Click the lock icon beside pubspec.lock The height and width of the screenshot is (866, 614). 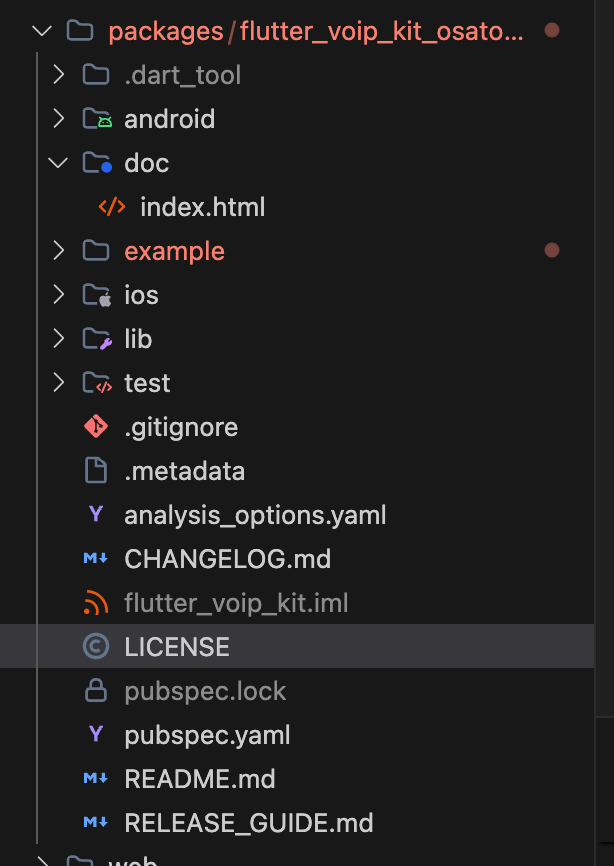point(96,691)
